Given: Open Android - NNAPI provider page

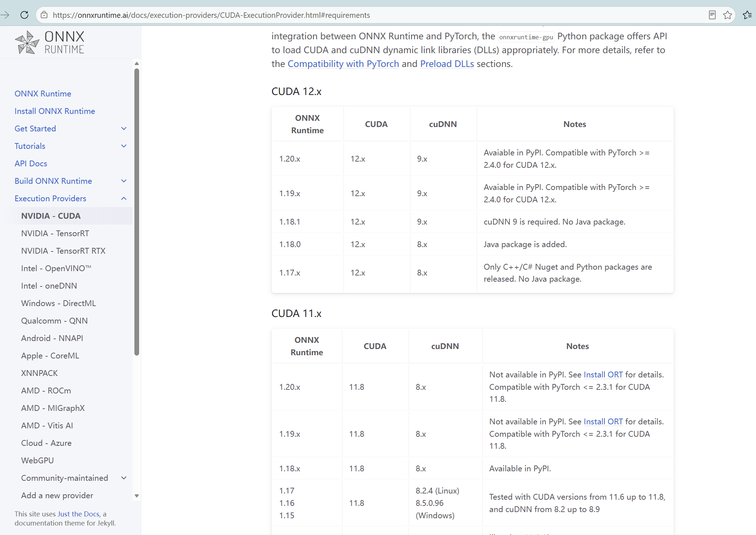Looking at the screenshot, I should click(52, 338).
